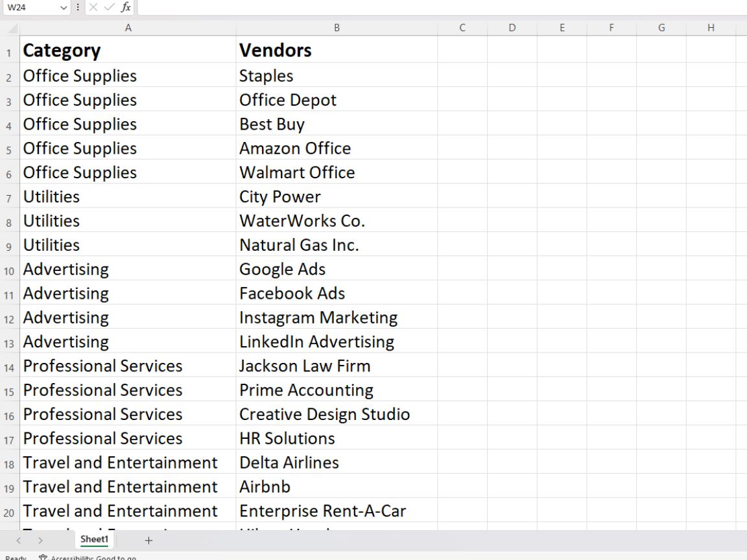Select column G header
The width and height of the screenshot is (747, 560).
tap(661, 28)
